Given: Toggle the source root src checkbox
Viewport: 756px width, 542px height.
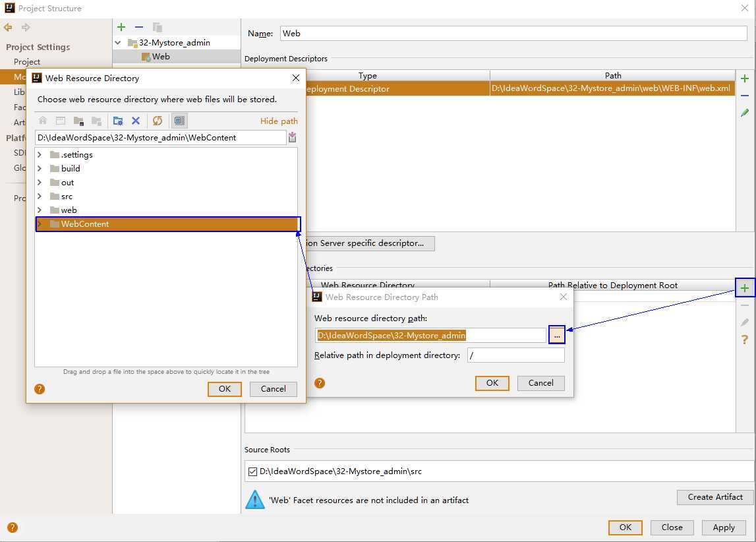Looking at the screenshot, I should (252, 471).
